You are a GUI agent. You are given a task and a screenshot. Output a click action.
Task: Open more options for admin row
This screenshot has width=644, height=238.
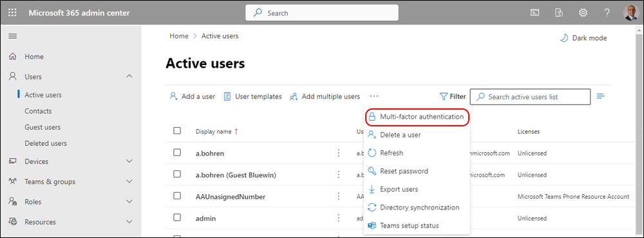(339, 218)
